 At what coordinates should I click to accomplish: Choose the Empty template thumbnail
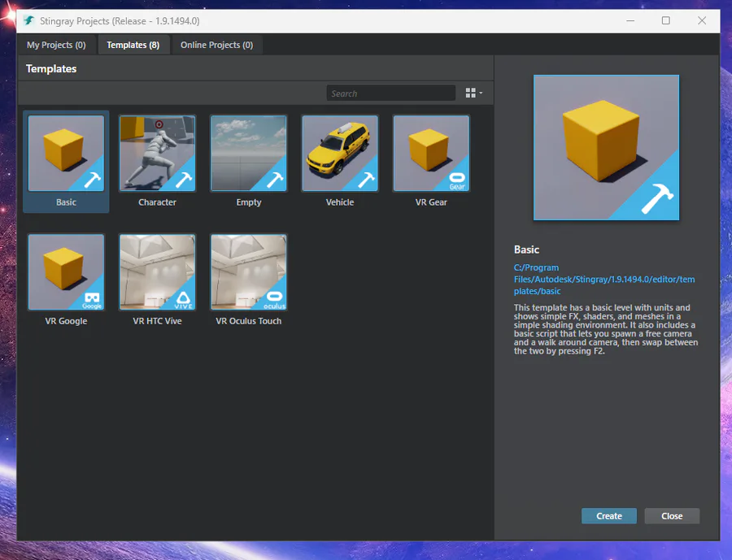coord(248,154)
